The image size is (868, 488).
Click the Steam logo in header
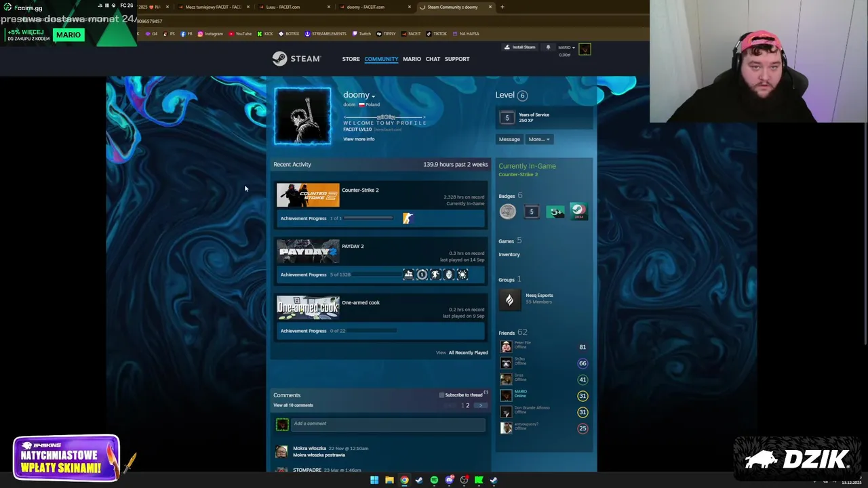tap(296, 59)
